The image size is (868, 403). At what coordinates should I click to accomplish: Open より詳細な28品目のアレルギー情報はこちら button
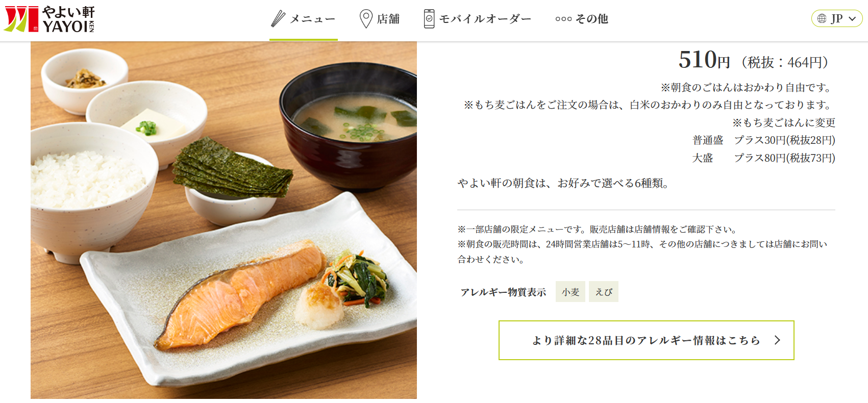(x=646, y=340)
